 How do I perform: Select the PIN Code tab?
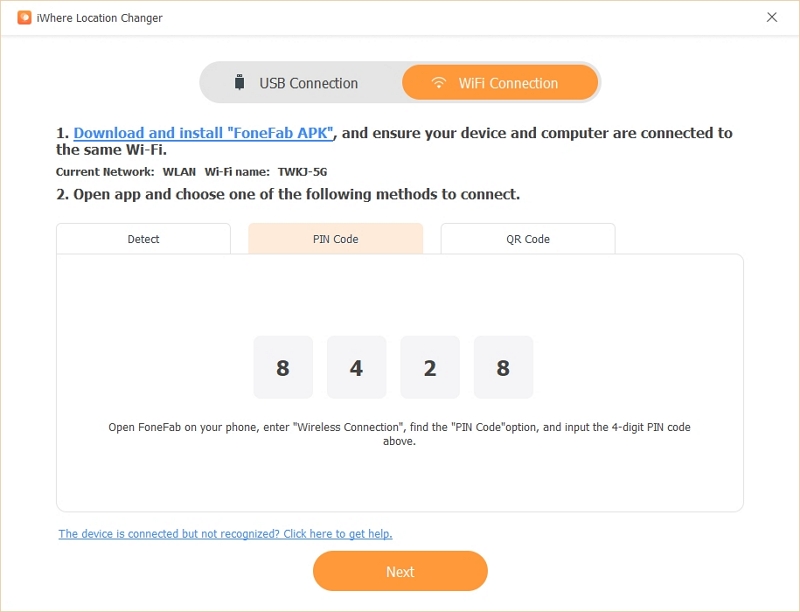coord(336,239)
